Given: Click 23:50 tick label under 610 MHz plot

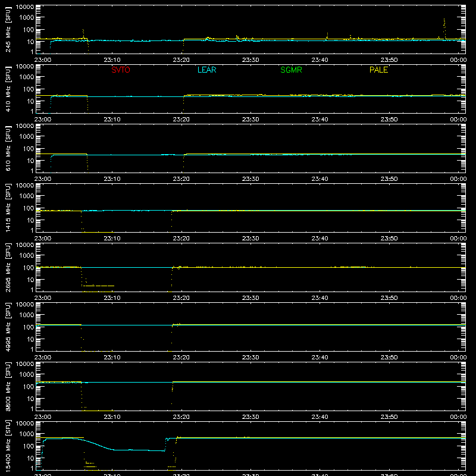Looking at the screenshot, I should click(x=389, y=179).
